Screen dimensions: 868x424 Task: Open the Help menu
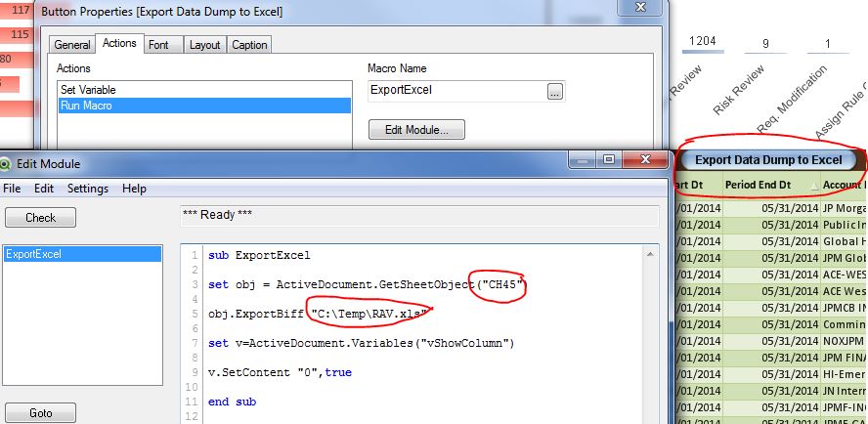click(x=134, y=189)
